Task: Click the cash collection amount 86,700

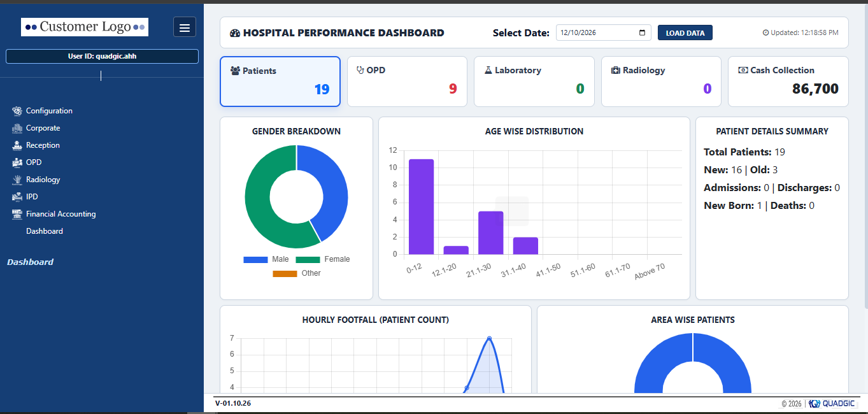Action: [x=815, y=89]
